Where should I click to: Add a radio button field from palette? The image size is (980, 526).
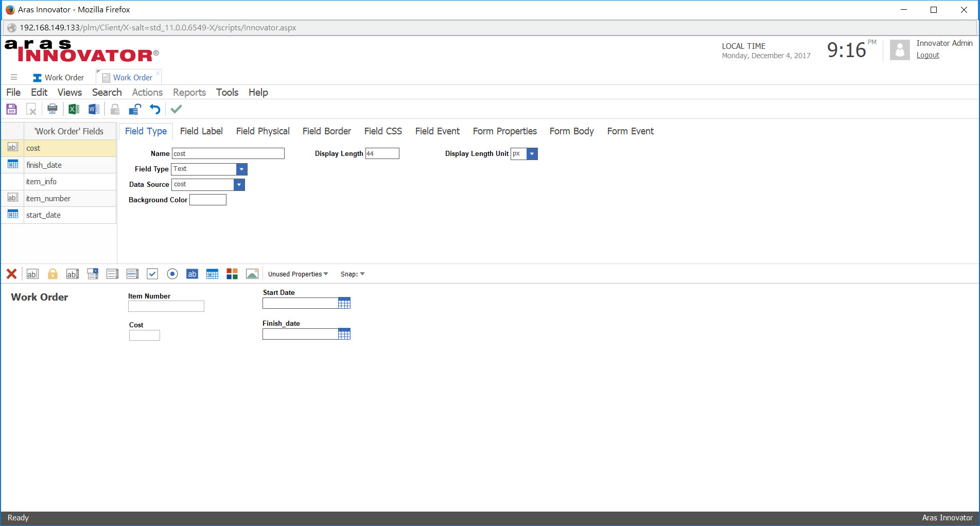[172, 274]
